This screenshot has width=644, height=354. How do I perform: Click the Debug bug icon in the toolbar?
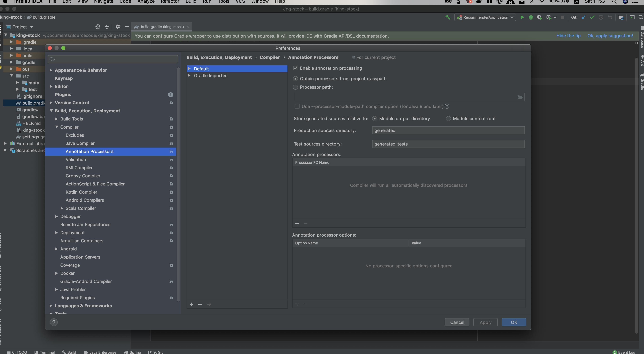pyautogui.click(x=531, y=17)
